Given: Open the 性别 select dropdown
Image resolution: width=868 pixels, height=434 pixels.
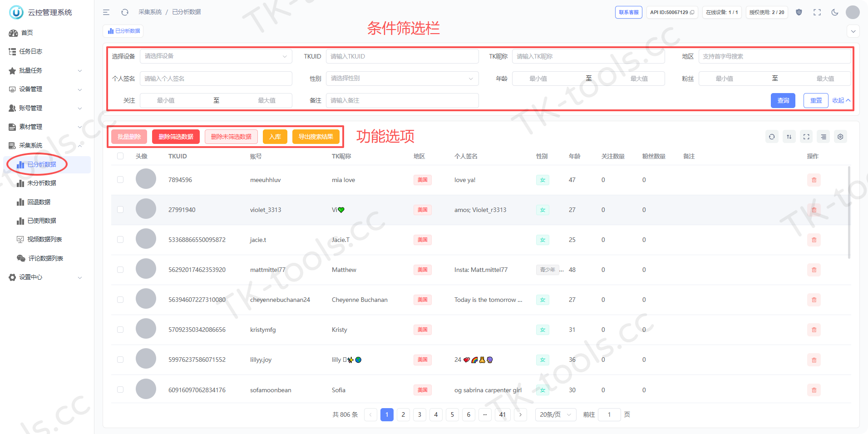Looking at the screenshot, I should [x=402, y=79].
